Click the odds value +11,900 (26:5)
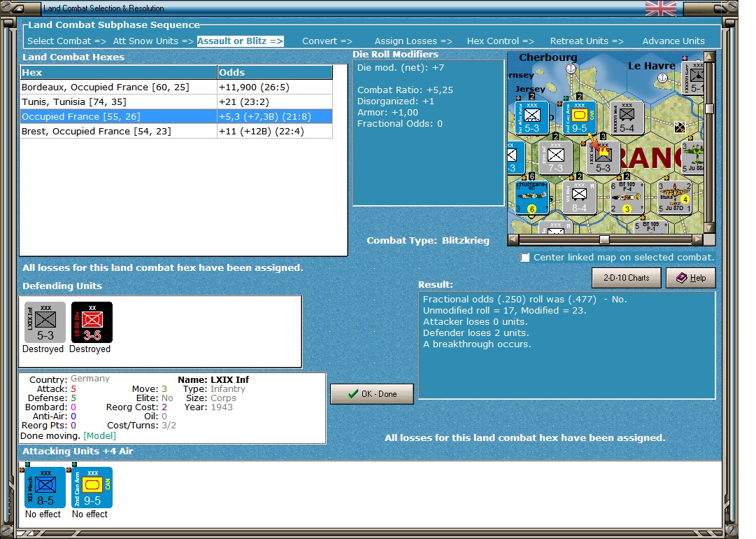 point(254,87)
